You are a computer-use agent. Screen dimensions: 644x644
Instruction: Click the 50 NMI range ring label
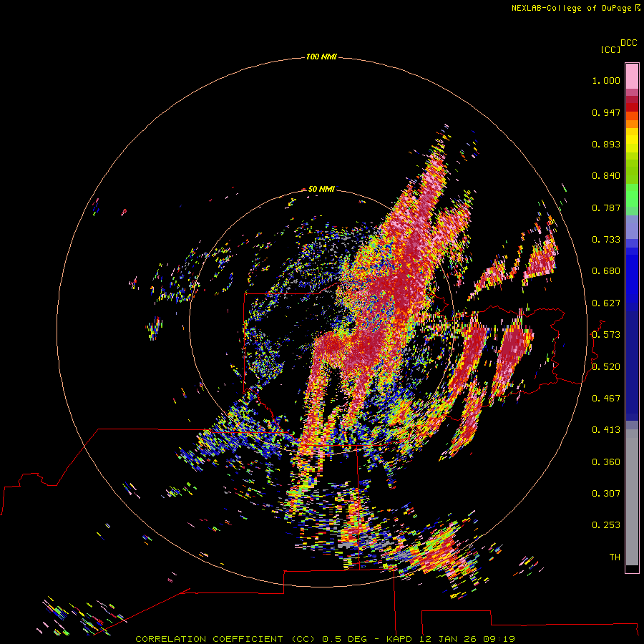click(x=321, y=189)
